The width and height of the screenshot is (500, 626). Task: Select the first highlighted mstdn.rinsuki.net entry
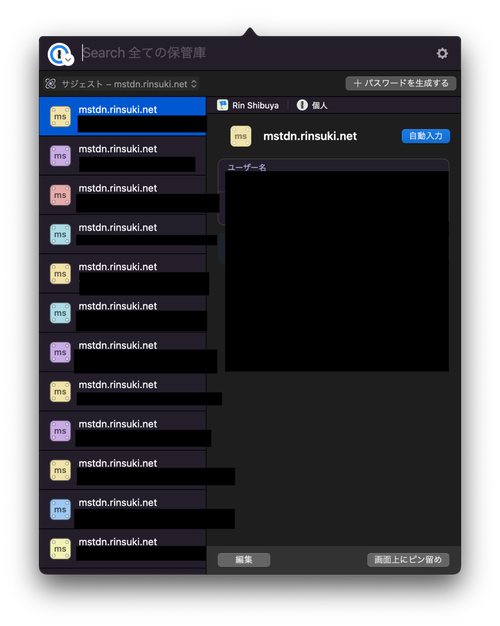pyautogui.click(x=123, y=116)
